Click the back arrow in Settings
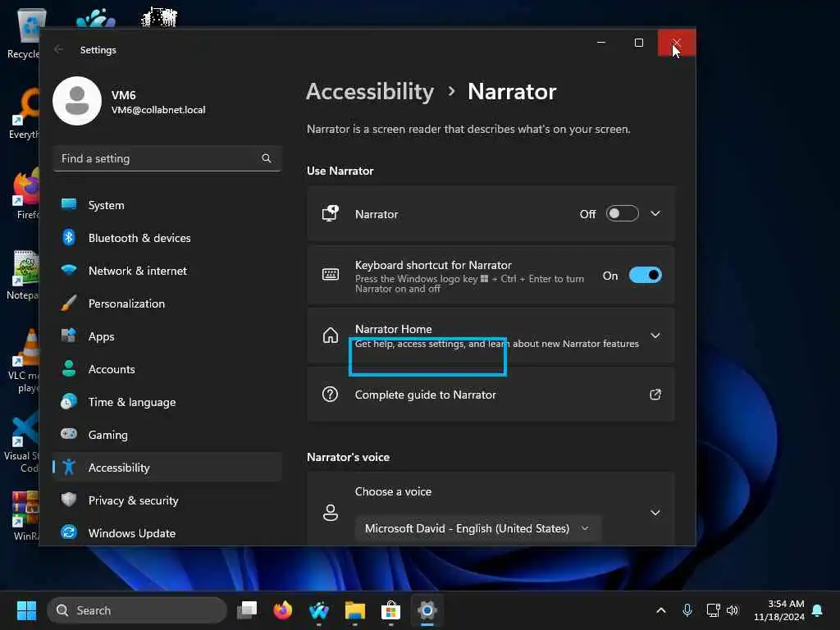The image size is (840, 630). 59,50
